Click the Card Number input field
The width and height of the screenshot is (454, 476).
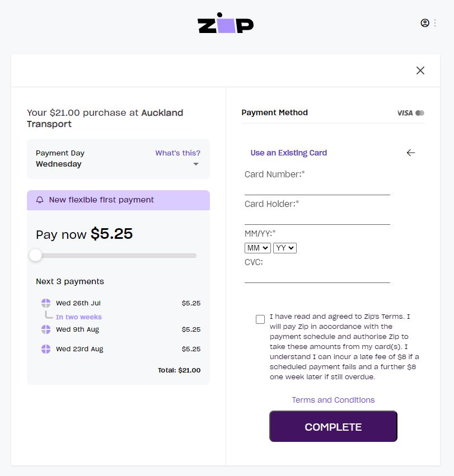(x=316, y=187)
